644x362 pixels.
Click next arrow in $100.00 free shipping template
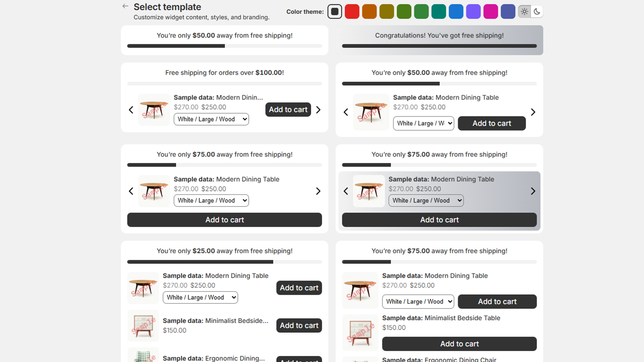click(x=318, y=110)
